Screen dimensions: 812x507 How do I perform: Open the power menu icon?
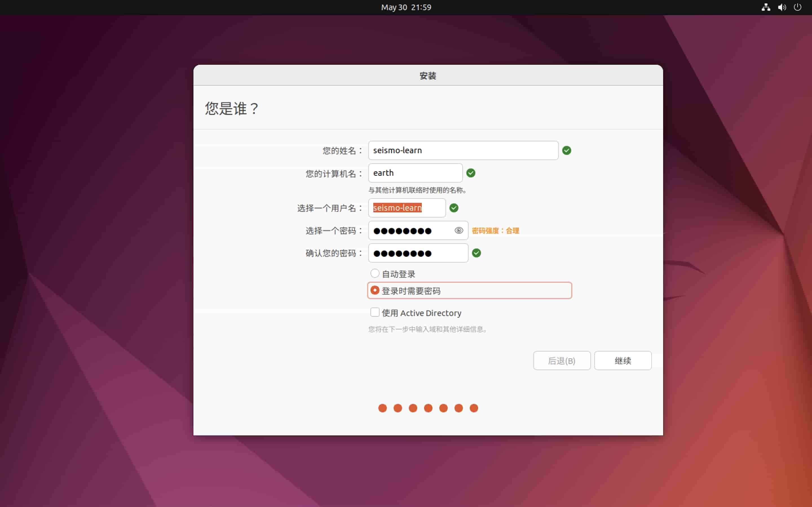798,7
